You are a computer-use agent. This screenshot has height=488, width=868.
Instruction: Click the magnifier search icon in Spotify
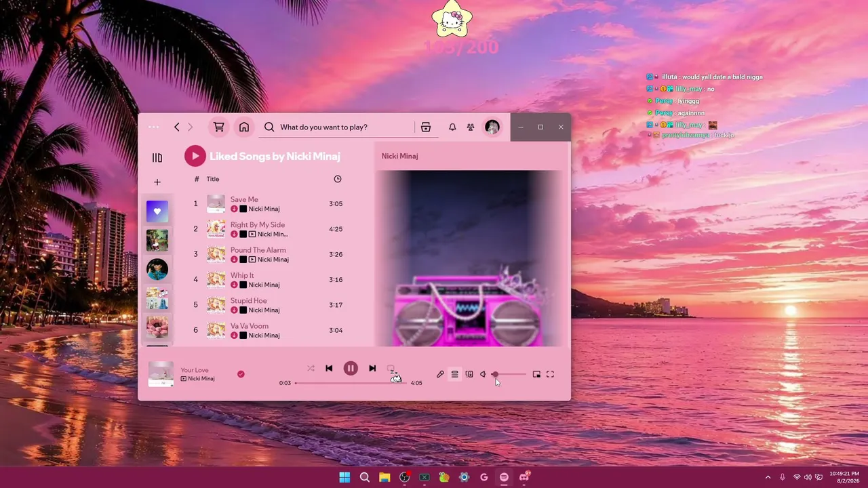269,127
